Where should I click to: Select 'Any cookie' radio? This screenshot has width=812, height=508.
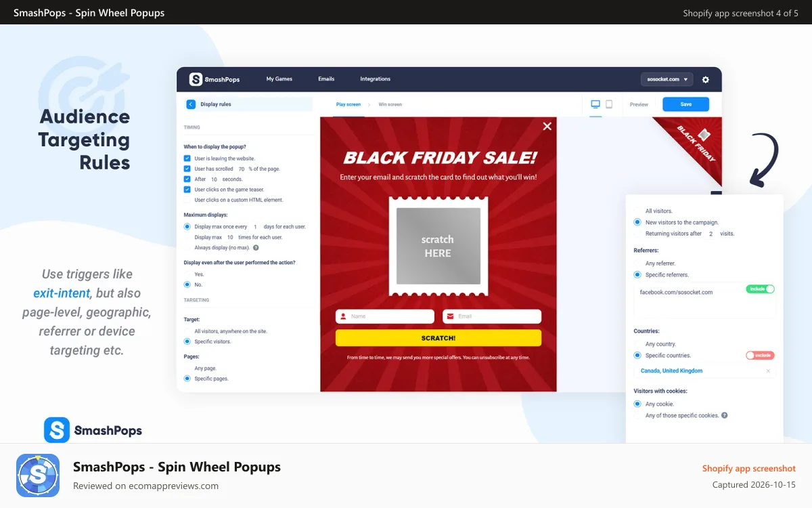pyautogui.click(x=637, y=404)
